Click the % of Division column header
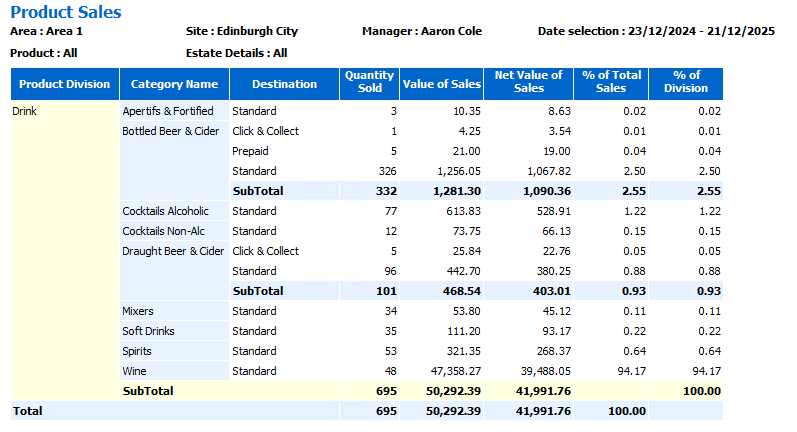Image resolution: width=797 pixels, height=432 pixels. tap(685, 82)
